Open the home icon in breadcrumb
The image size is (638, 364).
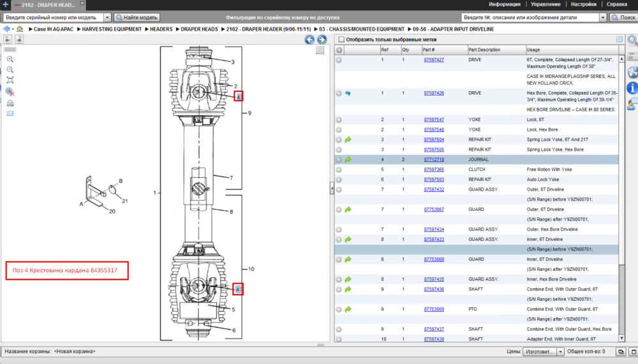tap(20, 29)
